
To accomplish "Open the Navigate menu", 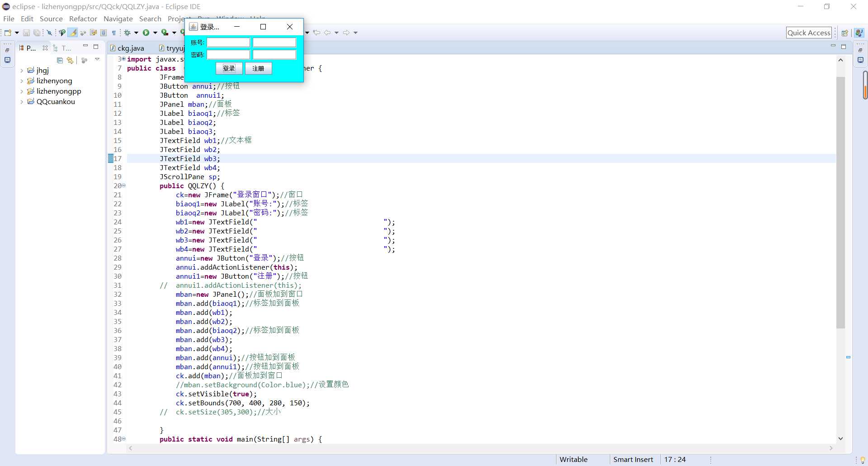I will pyautogui.click(x=118, y=19).
